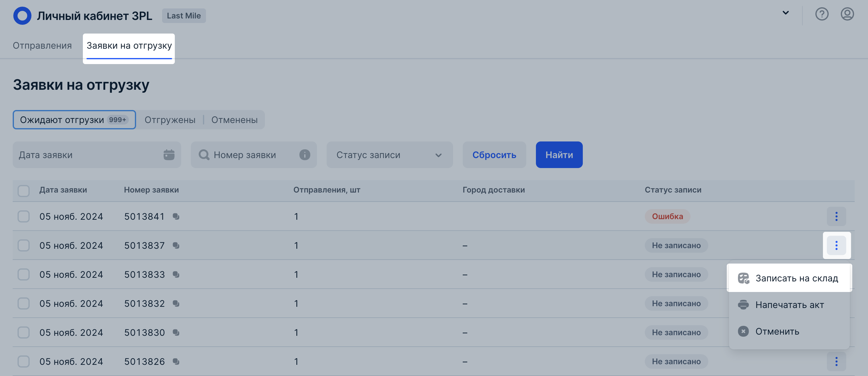868x376 pixels.
Task: Expand the Статус записи dropdown
Action: (x=390, y=155)
